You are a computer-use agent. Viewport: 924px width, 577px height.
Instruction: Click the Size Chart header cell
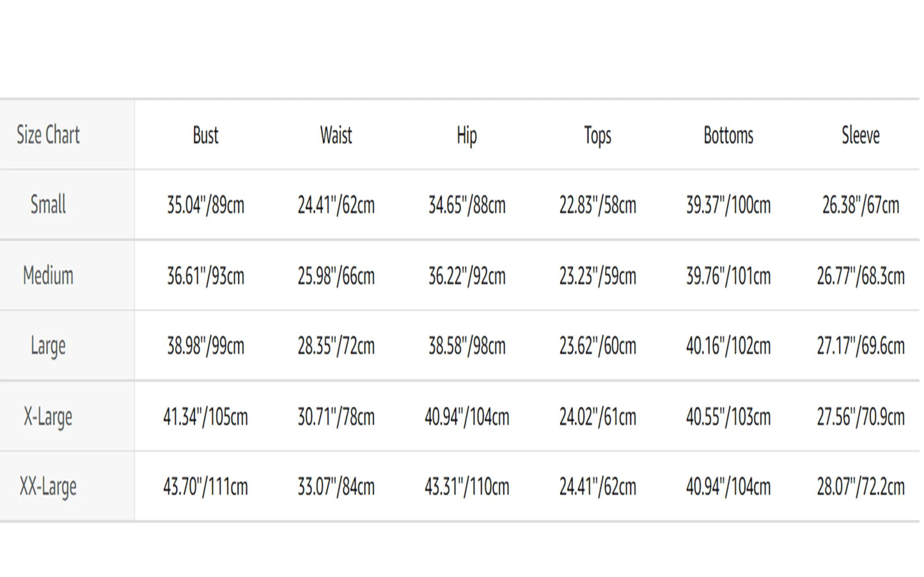pos(48,135)
